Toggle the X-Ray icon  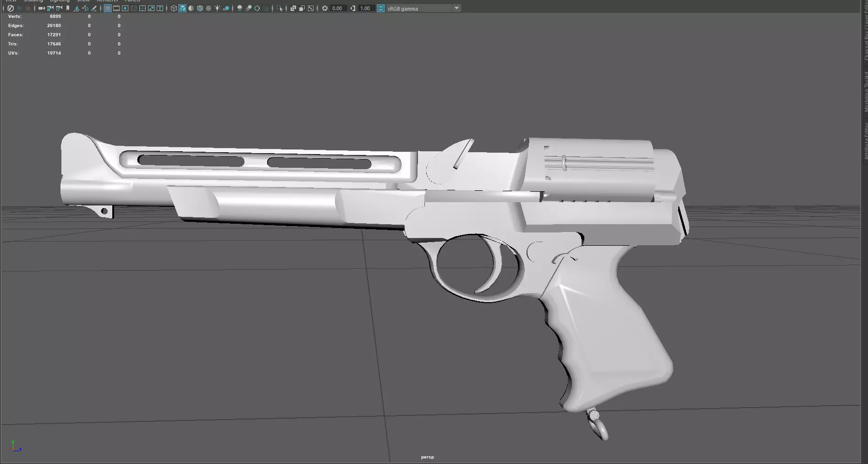[x=293, y=8]
